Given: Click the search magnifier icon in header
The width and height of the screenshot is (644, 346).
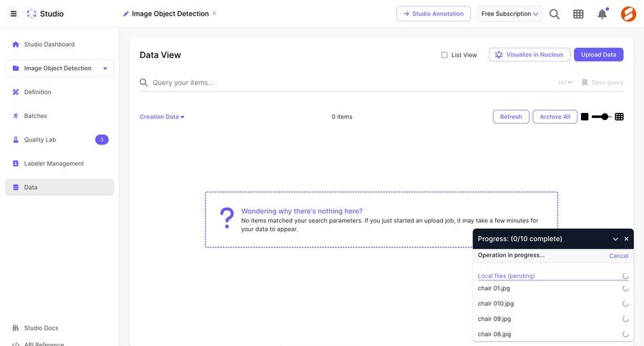Looking at the screenshot, I should pos(555,14).
